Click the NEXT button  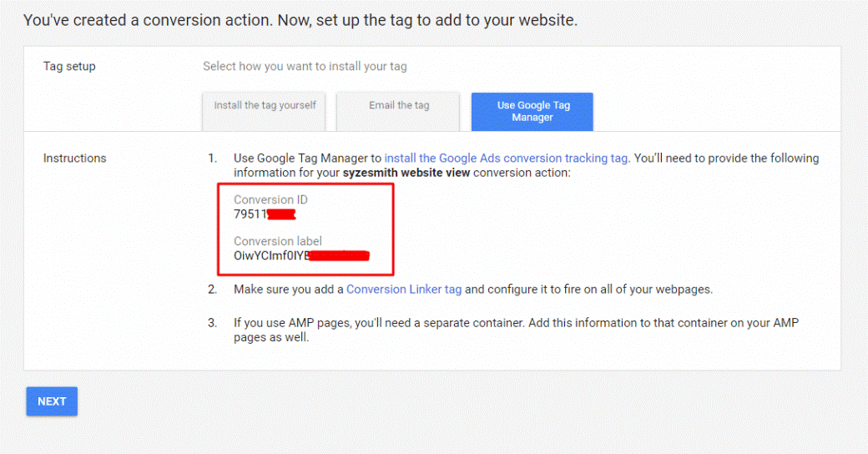tap(52, 401)
